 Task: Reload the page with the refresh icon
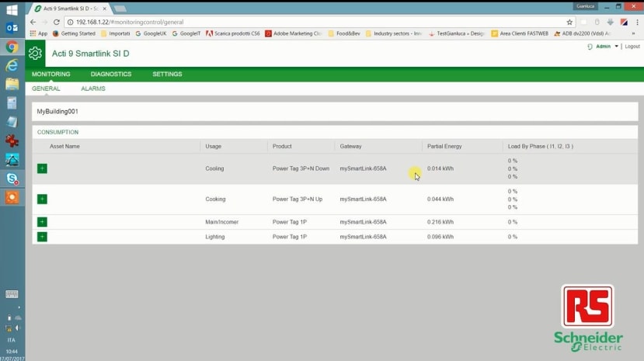point(57,23)
